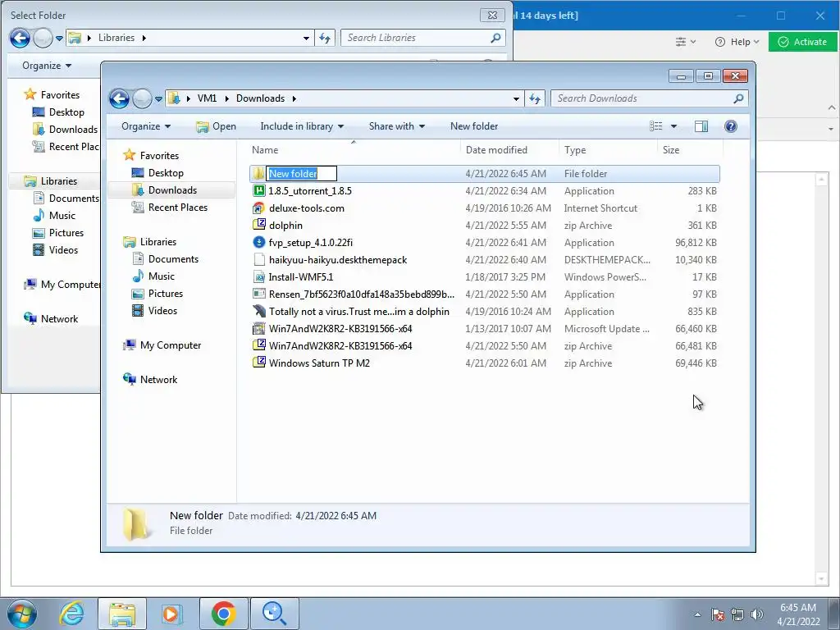Viewport: 840px width, 630px height.
Task: Expand the view options dropdown arrow
Action: 674,126
